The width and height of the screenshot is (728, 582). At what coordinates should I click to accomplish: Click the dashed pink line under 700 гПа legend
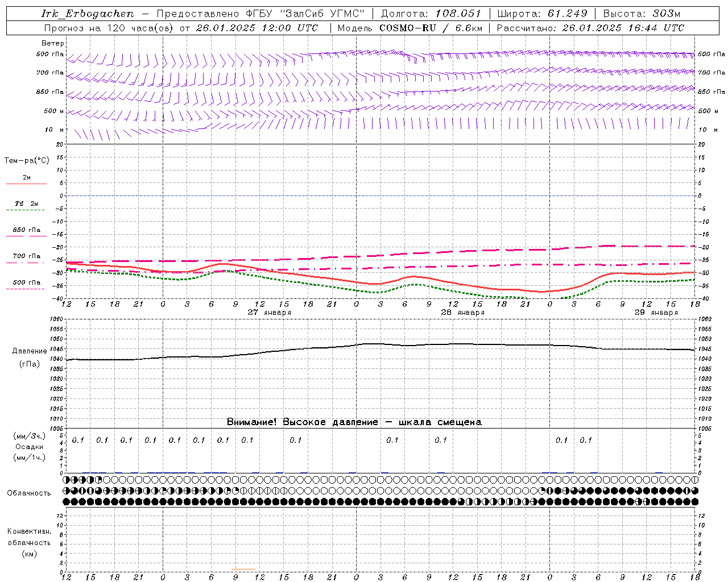25,263
